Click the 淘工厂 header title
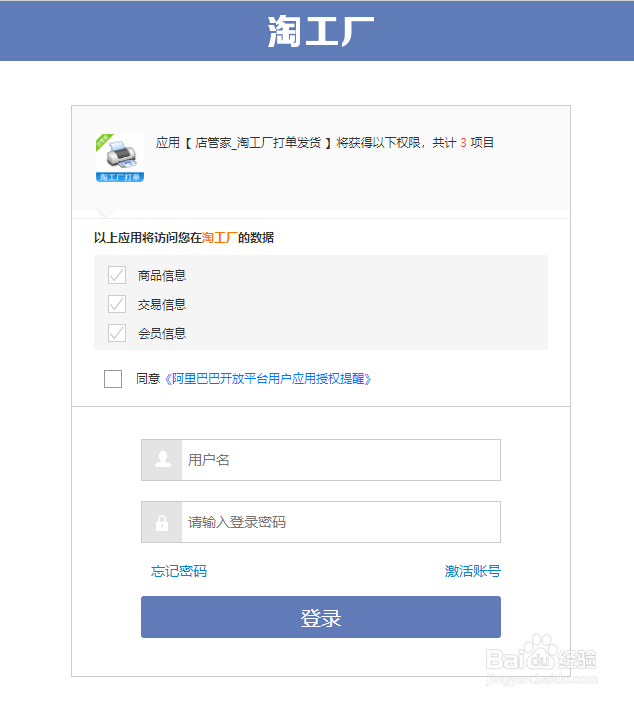634x701 pixels. coord(321,31)
